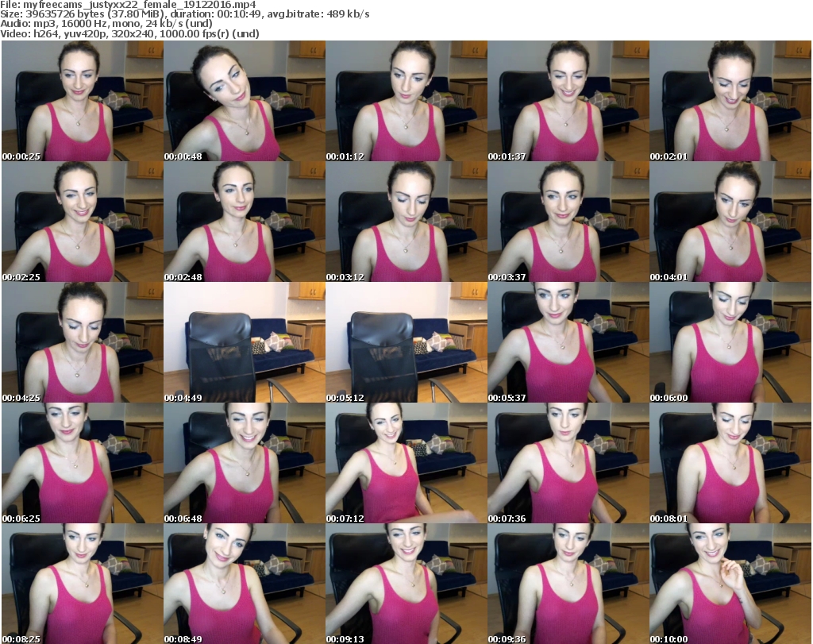Open the thumbnail stamped 00:04:25
The height and width of the screenshot is (644, 813).
point(83,342)
